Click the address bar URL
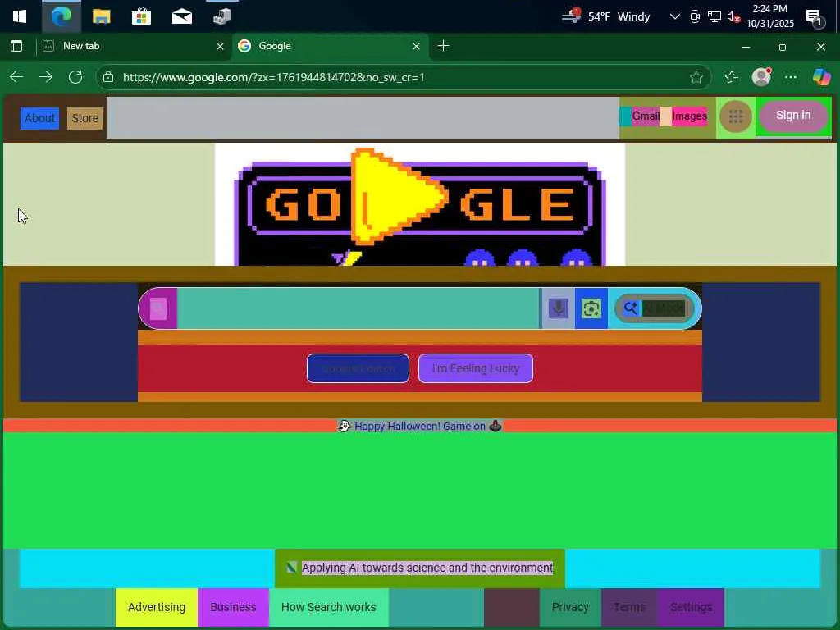This screenshot has height=630, width=840. pos(274,78)
